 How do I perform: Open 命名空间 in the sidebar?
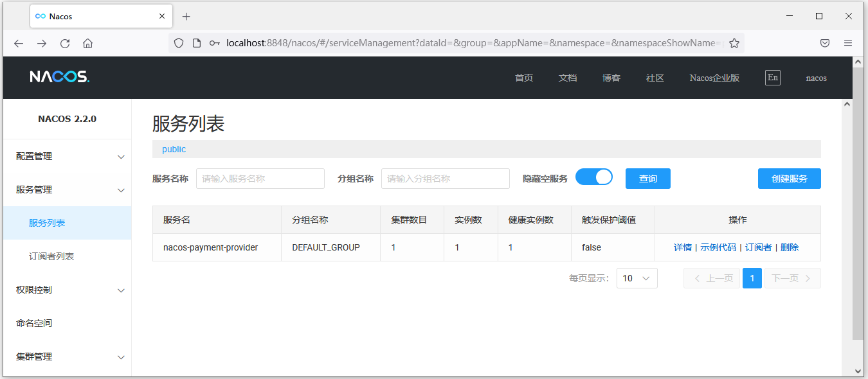point(68,323)
